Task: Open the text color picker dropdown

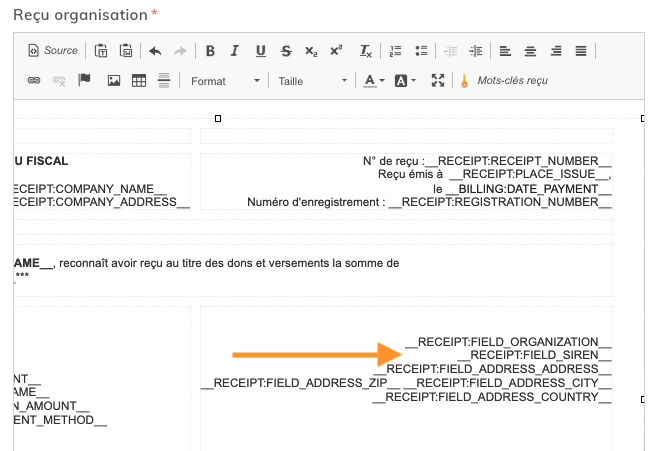Action: pos(374,81)
